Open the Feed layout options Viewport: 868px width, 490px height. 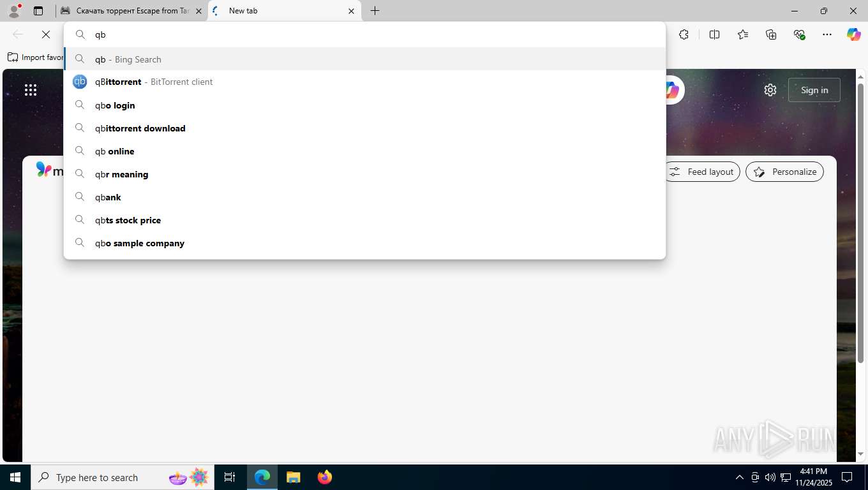[x=703, y=172]
